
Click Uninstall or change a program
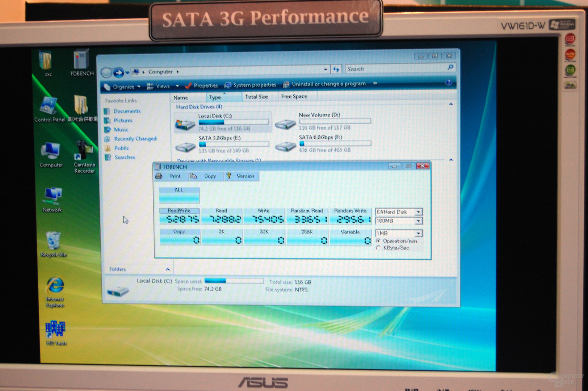click(x=324, y=84)
